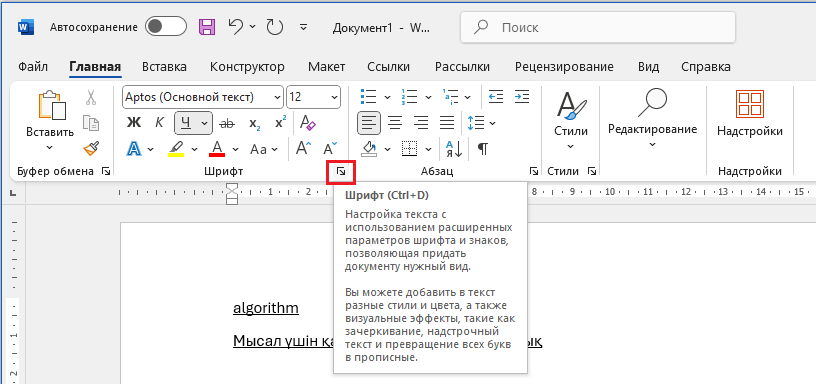
Task: Toggle the Автосохранение switch
Action: 166,27
